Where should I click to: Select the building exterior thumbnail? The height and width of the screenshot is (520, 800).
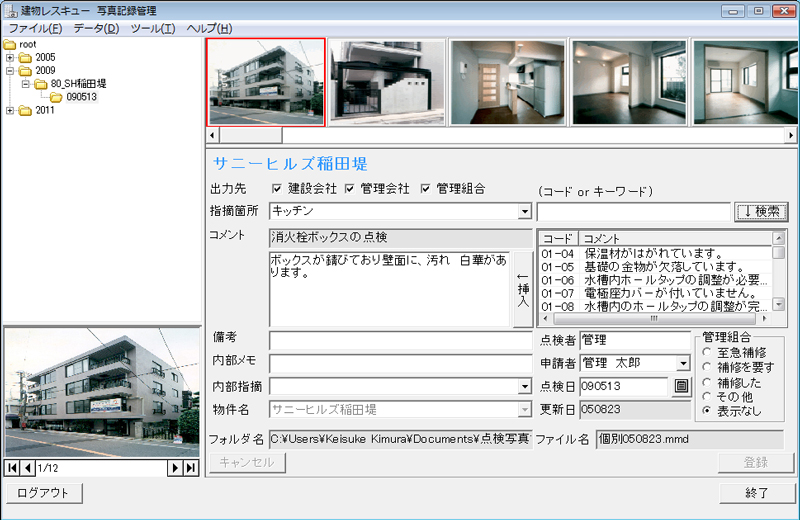[266, 82]
